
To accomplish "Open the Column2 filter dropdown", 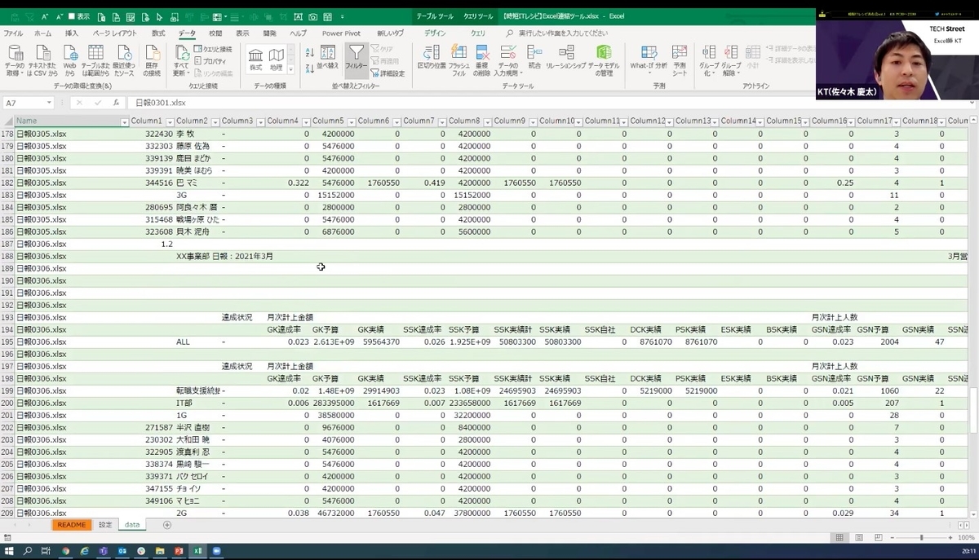I will click(x=215, y=121).
